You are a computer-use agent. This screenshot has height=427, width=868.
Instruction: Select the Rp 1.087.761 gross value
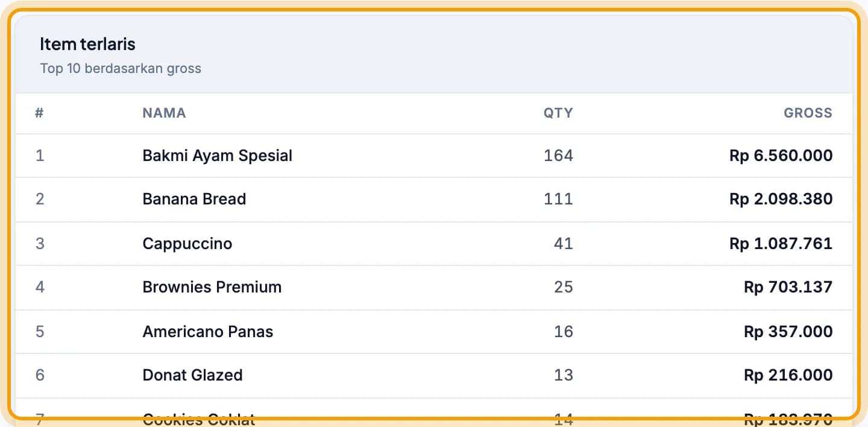(781, 244)
